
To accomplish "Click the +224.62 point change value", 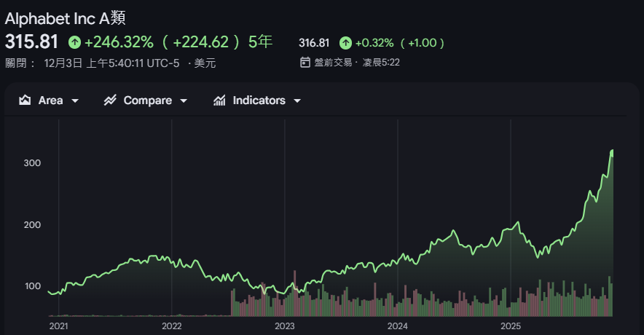I will point(200,42).
